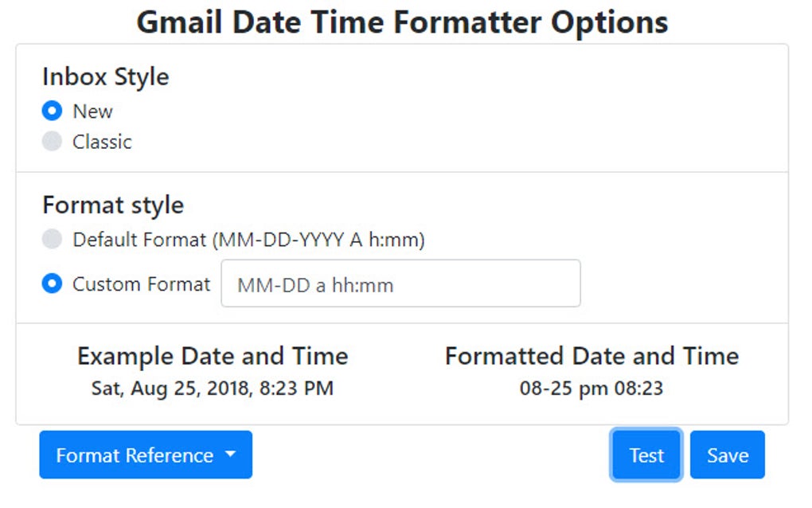Choose Default Format (MM-DD-YYYY A h:mm)
812x508 pixels.
tap(52, 239)
